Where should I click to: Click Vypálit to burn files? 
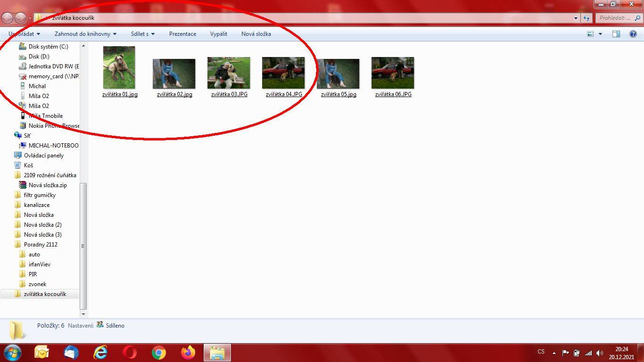(219, 34)
